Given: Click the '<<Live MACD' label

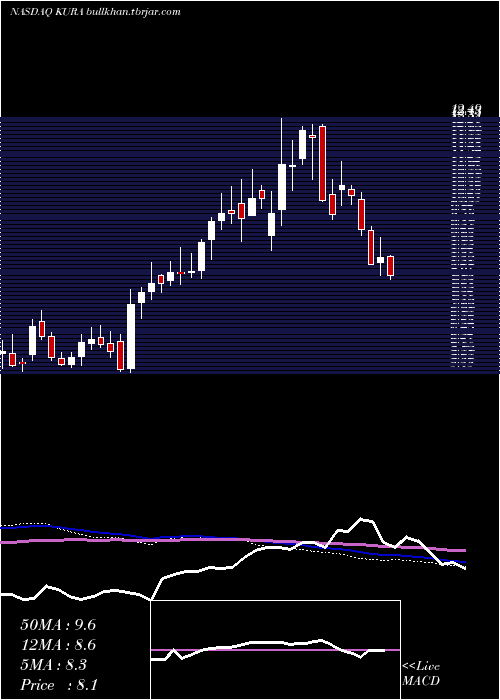Looking at the screenshot, I should [421, 674].
